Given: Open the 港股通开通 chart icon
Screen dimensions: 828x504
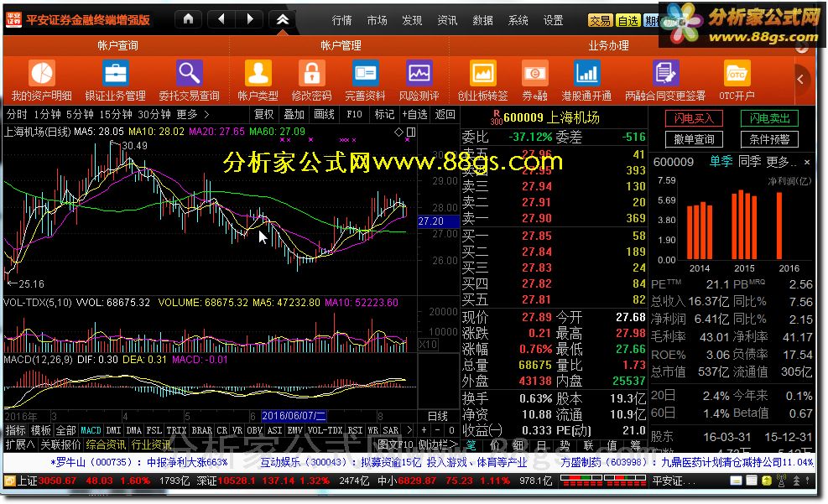Looking at the screenshot, I should [x=586, y=73].
